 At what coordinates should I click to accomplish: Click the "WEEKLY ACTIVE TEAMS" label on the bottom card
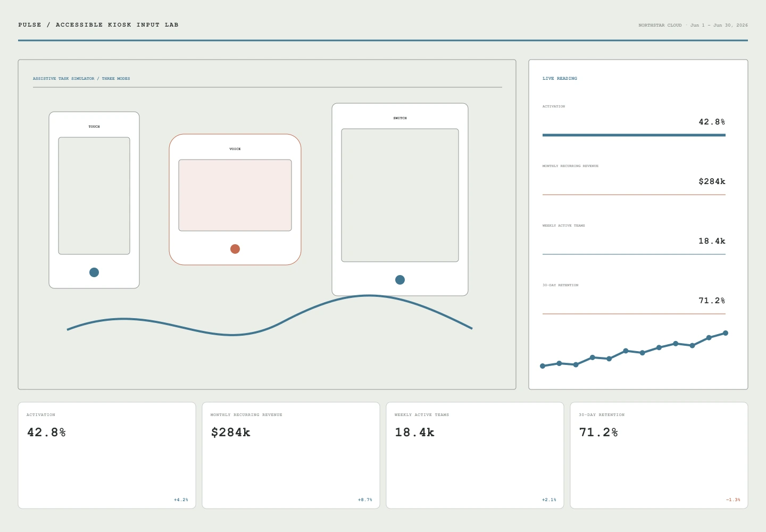pos(422,415)
